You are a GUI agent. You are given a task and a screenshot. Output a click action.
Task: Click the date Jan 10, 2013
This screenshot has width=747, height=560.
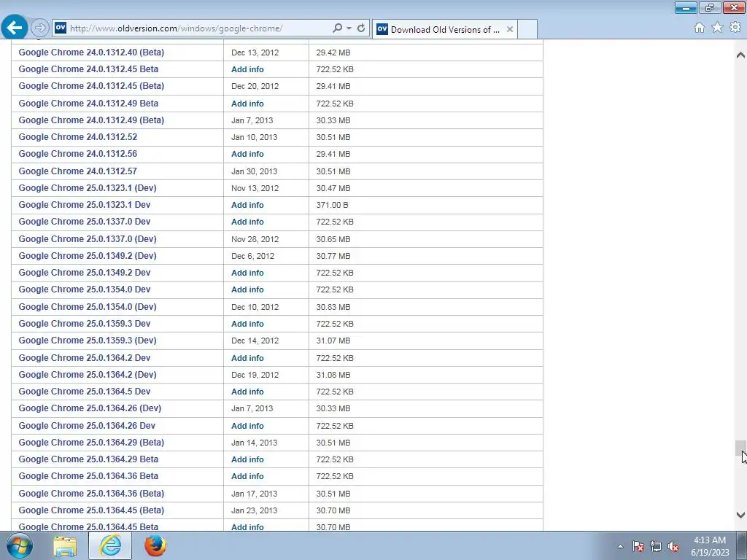[x=255, y=137]
